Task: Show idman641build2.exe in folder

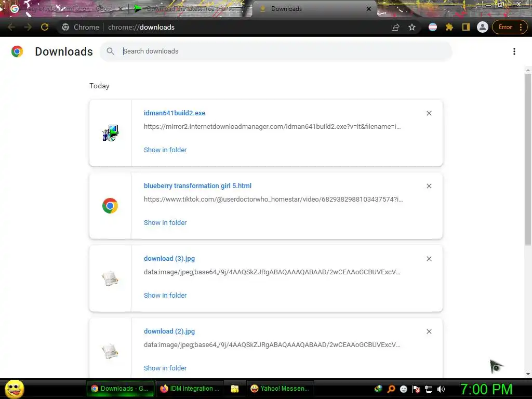Action: (x=165, y=150)
